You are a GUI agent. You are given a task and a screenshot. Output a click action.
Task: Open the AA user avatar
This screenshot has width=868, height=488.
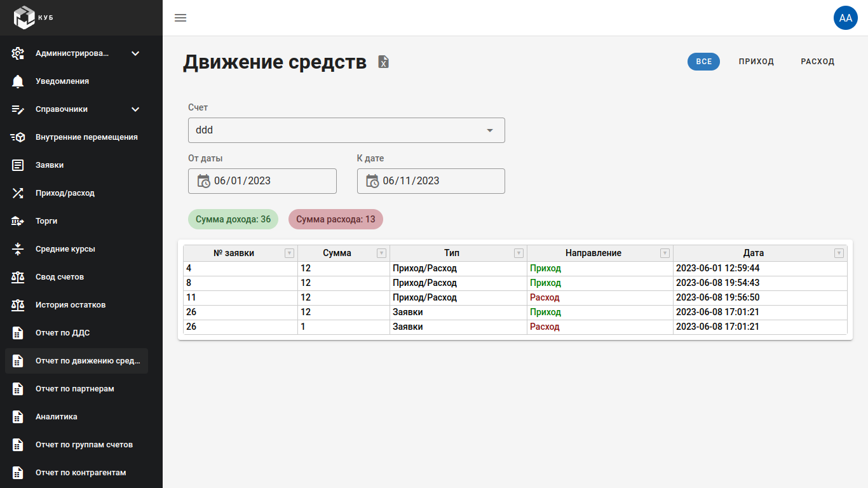[x=845, y=18]
